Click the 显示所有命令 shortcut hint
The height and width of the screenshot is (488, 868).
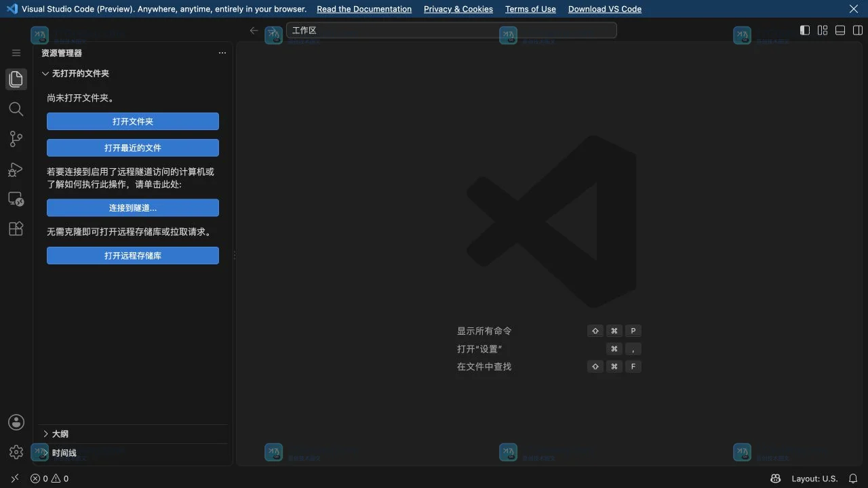click(484, 331)
